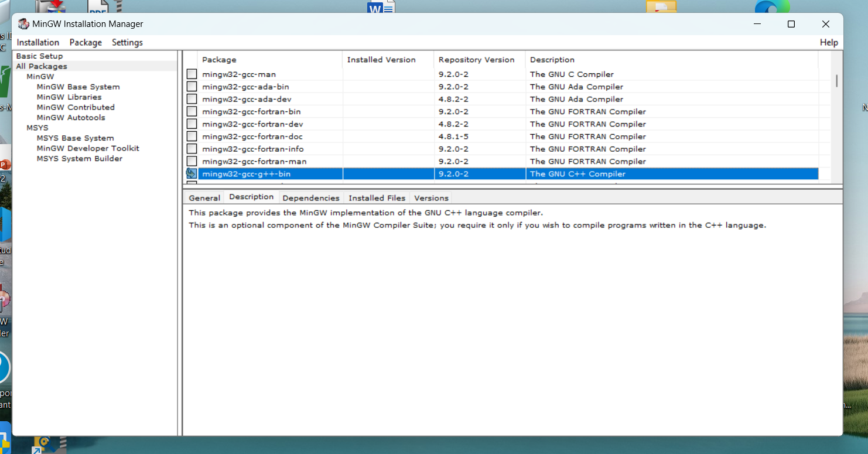868x454 pixels.
Task: Open the Help menu
Action: tap(829, 42)
